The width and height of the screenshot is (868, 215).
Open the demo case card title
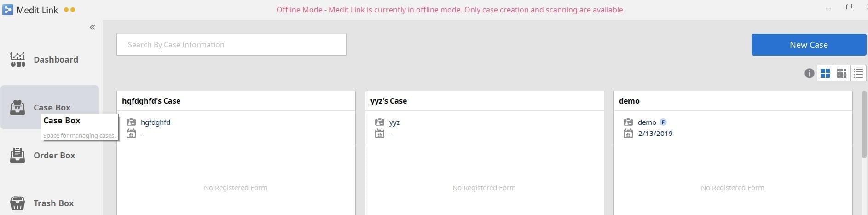point(629,101)
